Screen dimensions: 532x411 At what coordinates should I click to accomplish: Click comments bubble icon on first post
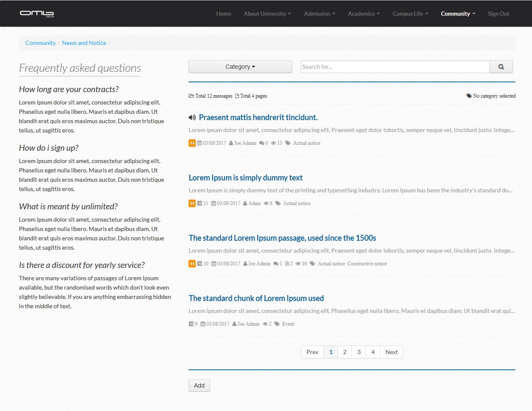pos(262,143)
